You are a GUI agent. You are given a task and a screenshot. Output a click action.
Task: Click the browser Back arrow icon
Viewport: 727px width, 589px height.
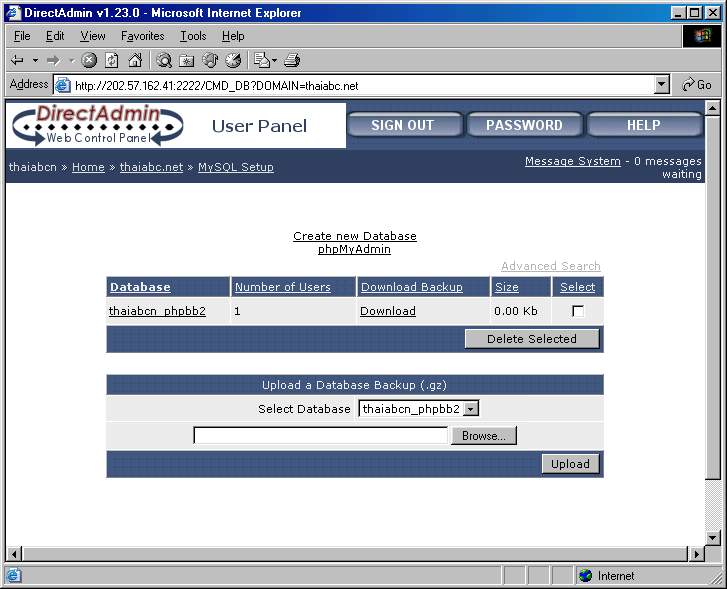17,60
